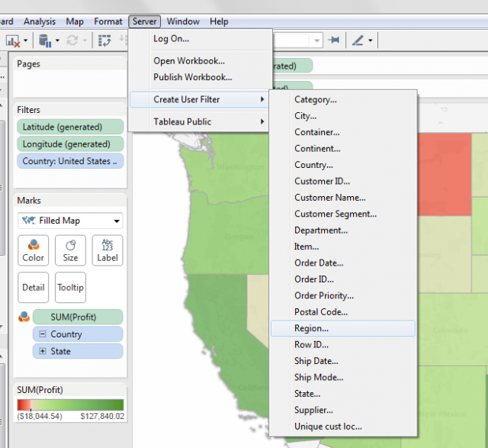Click the Country: United States filter pill

click(x=70, y=161)
